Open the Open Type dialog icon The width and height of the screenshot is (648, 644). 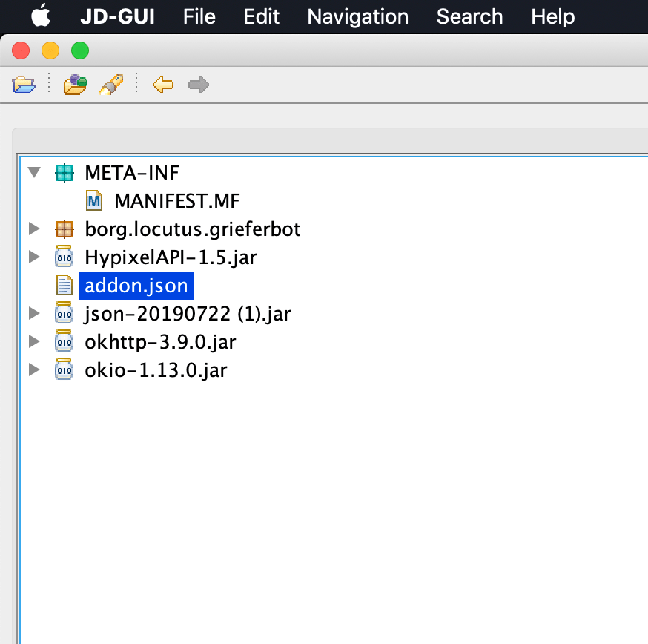(x=75, y=84)
